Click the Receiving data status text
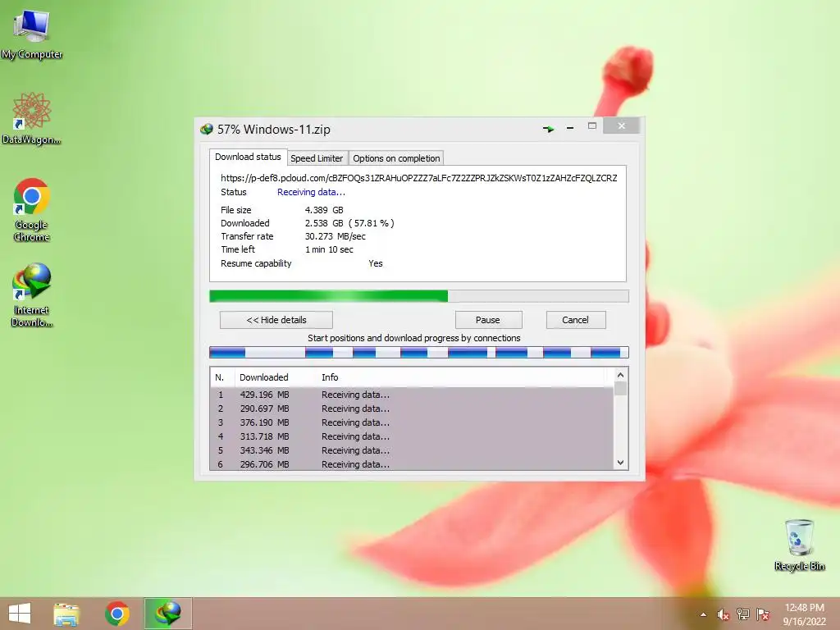Screen dimensions: 840x630 (311, 192)
